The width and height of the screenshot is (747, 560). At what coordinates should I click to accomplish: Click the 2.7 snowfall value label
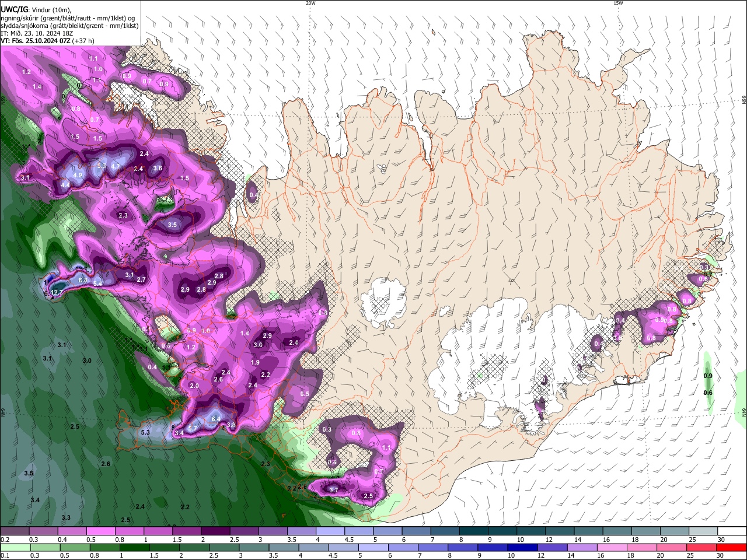point(141,280)
